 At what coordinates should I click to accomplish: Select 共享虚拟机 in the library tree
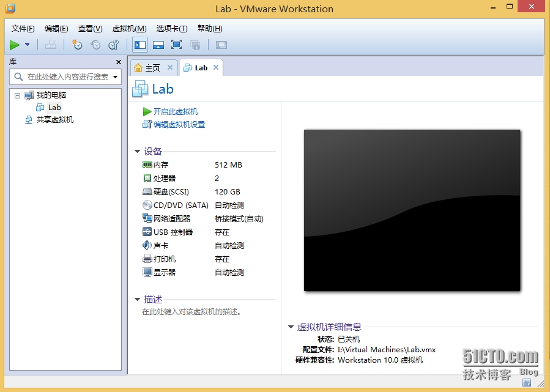point(55,120)
